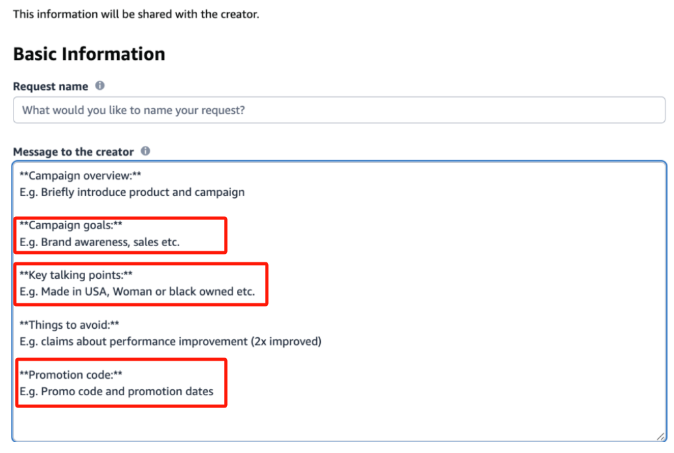This screenshot has height=453, width=674.
Task: Grab the textarea resize handle in the corner
Action: (661, 436)
